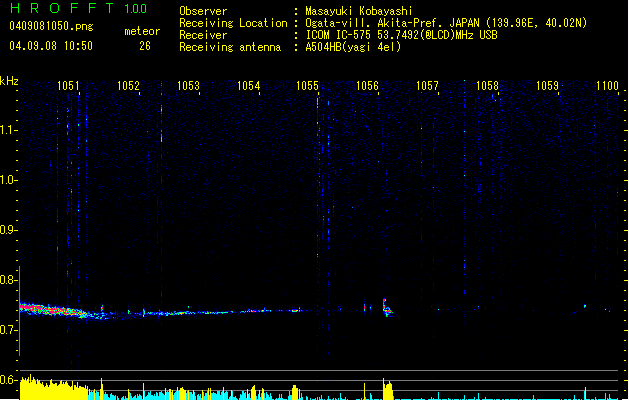
Task: Select the file name 0409081050.png
Action: coord(51,26)
